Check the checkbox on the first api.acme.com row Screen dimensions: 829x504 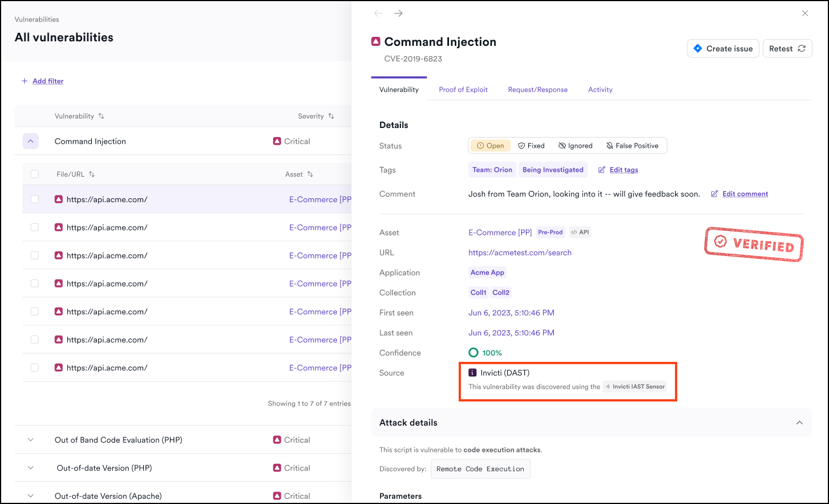35,199
